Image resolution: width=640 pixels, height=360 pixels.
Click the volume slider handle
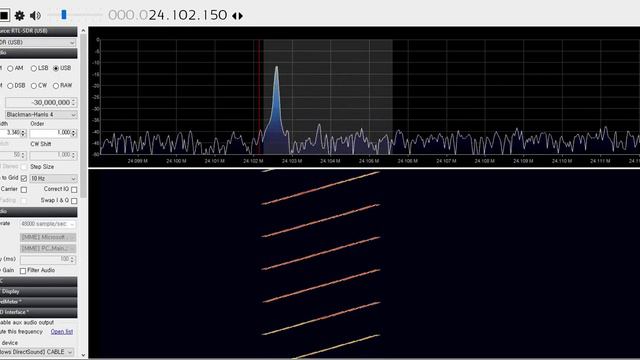(64, 15)
